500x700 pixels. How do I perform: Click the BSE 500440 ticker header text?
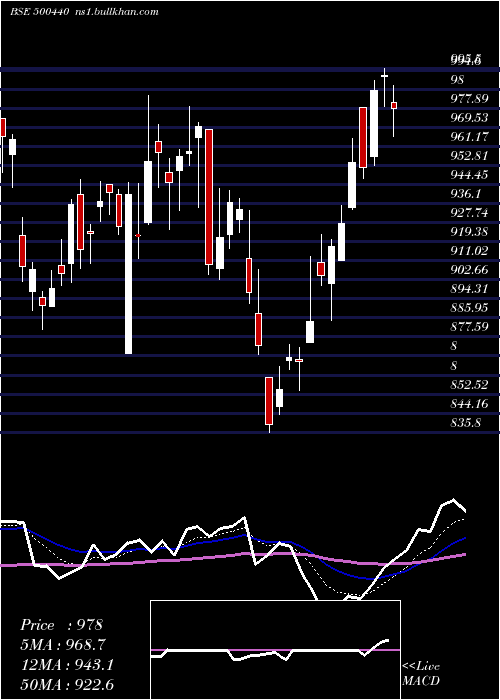point(39,12)
